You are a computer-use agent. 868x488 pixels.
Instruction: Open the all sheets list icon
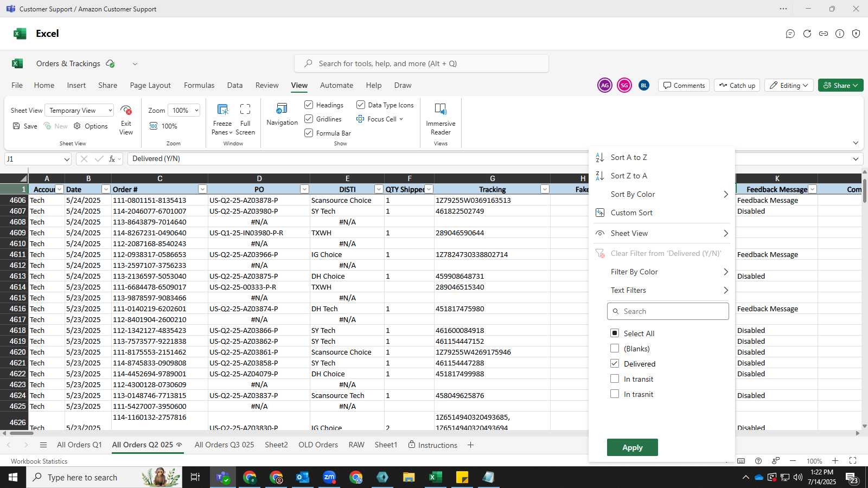coord(43,445)
